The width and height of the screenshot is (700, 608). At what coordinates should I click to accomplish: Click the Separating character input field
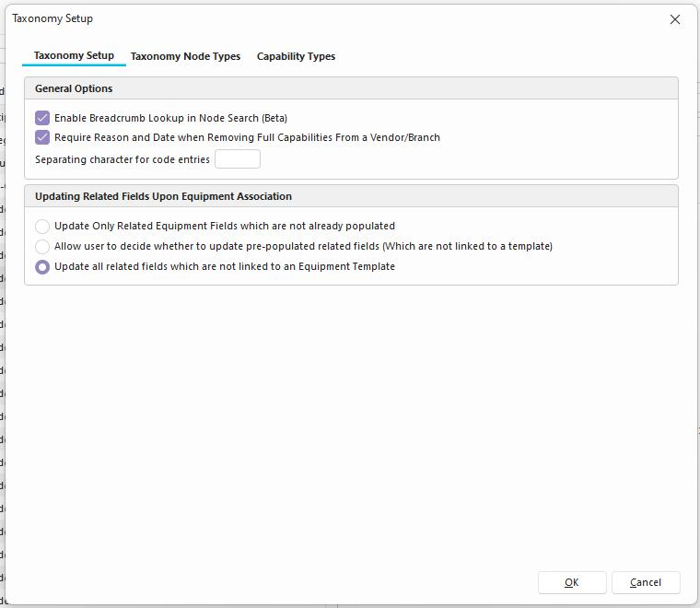(238, 159)
